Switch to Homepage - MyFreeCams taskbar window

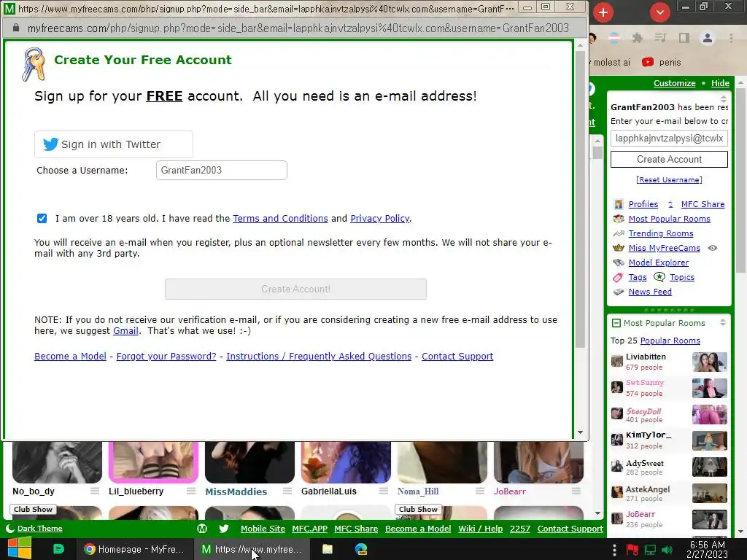tap(134, 549)
